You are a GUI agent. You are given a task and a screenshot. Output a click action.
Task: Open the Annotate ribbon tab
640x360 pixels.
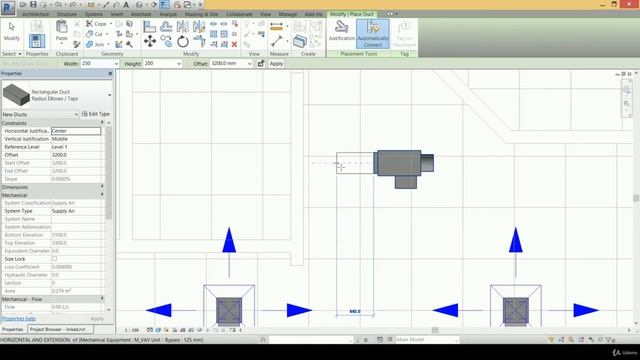coord(141,14)
